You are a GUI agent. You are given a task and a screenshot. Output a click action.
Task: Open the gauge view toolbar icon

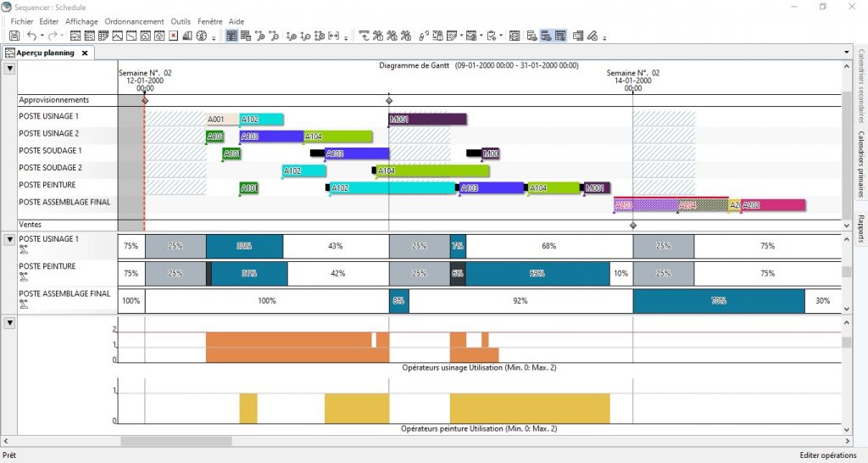[146, 36]
